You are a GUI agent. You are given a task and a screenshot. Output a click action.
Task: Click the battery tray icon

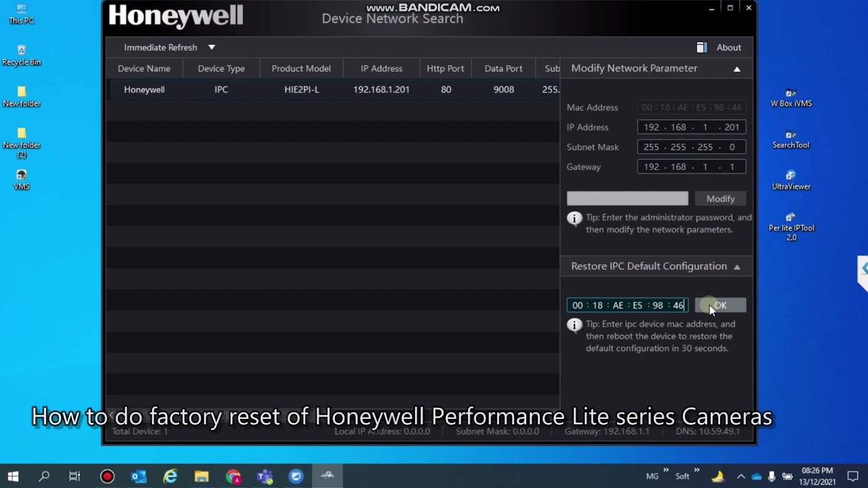tap(788, 476)
